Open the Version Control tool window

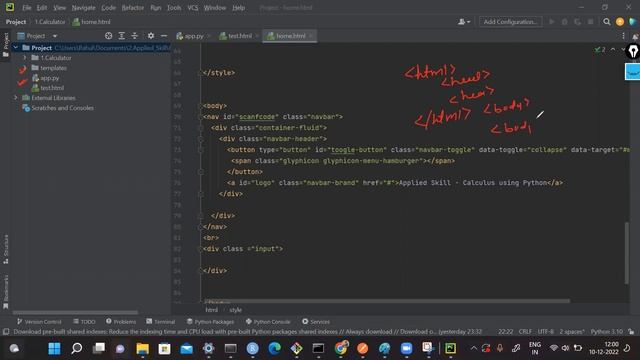click(x=39, y=322)
